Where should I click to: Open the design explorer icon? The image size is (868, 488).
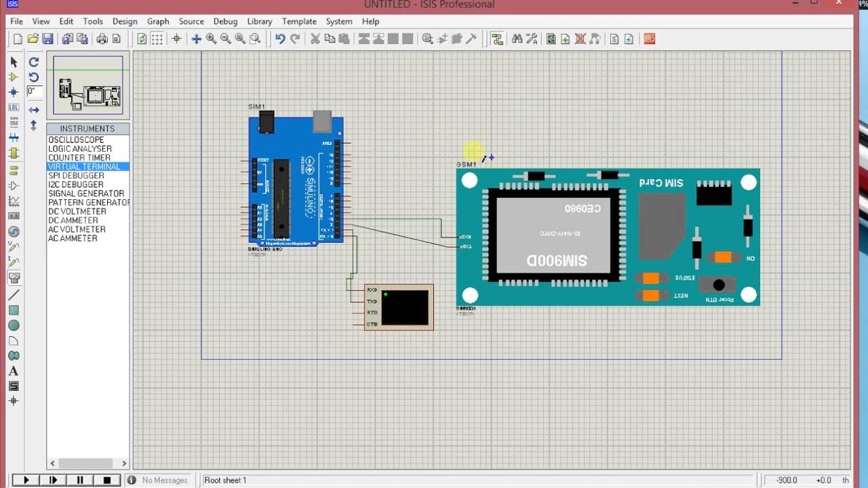(551, 39)
